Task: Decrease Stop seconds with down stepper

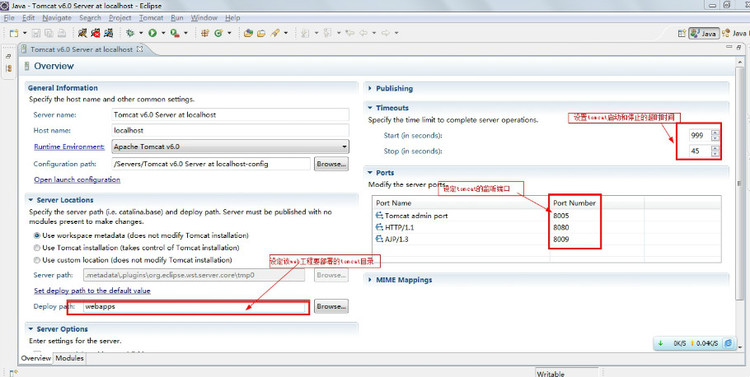Action: tap(715, 153)
